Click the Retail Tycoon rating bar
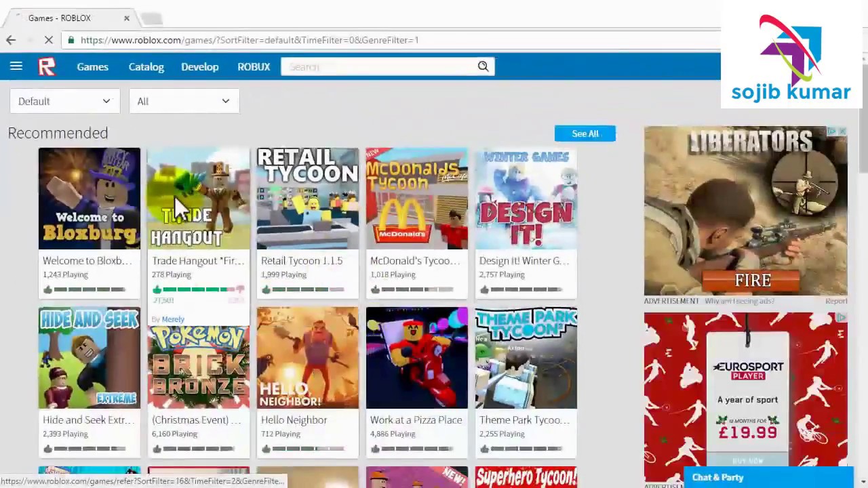This screenshot has height=488, width=868. (308, 289)
